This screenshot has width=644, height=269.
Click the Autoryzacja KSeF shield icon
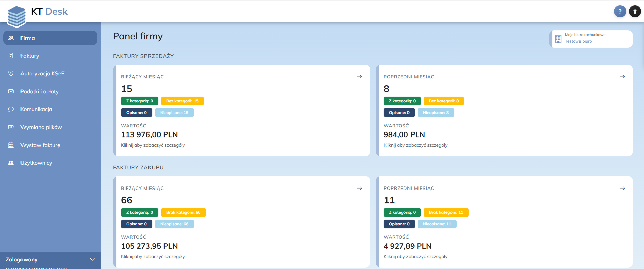(11, 73)
